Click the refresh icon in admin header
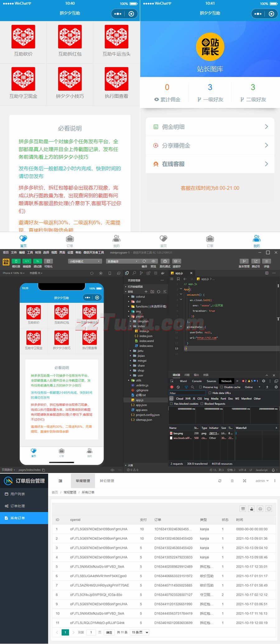Image resolution: width=280 pixels, height=644 pixels. tap(220, 481)
